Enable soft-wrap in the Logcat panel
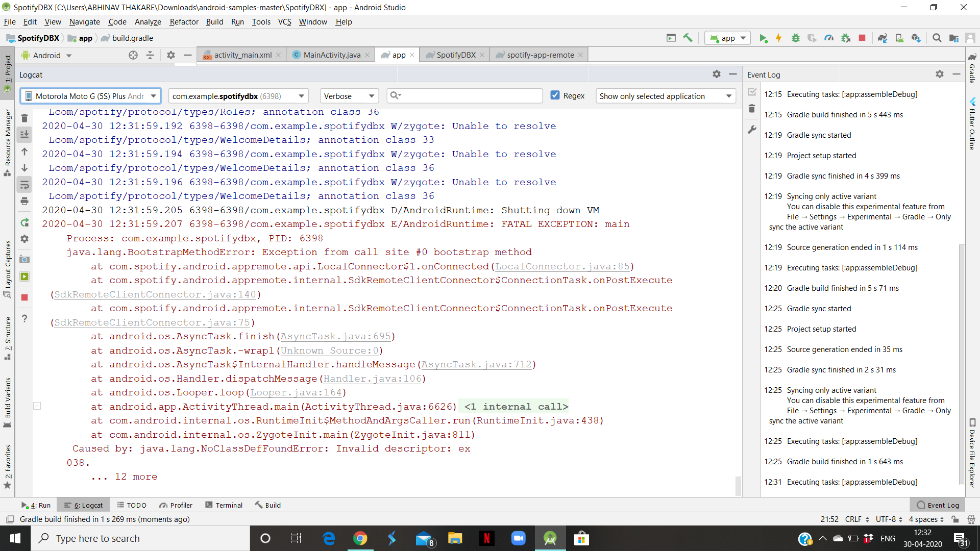Viewport: 980px width, 551px height. click(24, 185)
